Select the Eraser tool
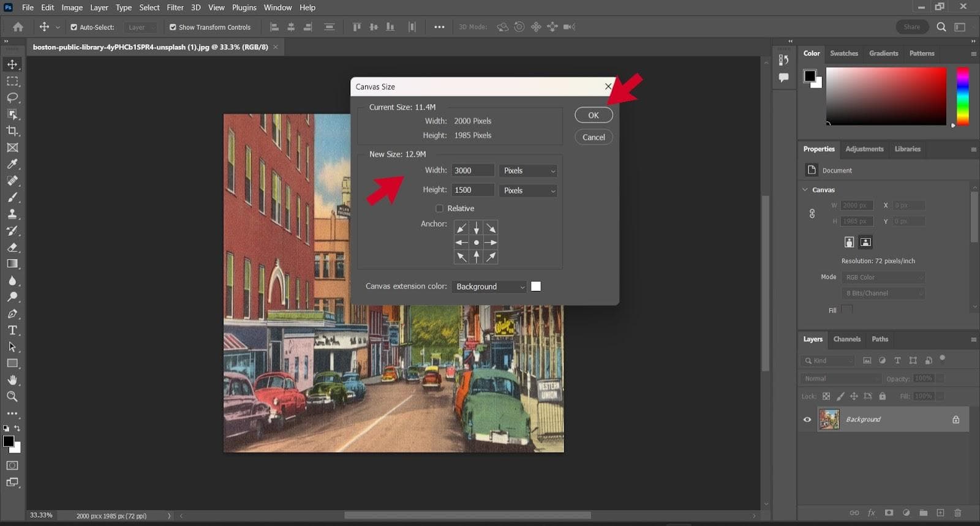Image resolution: width=980 pixels, height=526 pixels. pos(12,247)
